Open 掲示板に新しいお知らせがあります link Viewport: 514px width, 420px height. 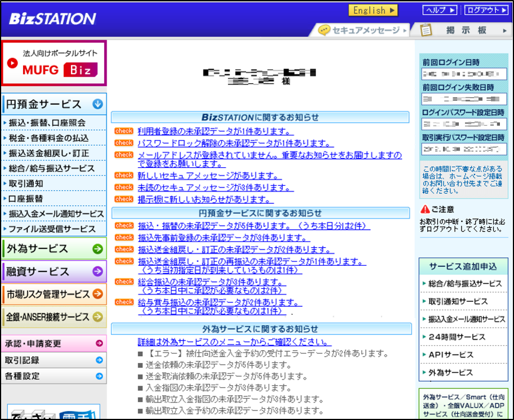[206, 199]
